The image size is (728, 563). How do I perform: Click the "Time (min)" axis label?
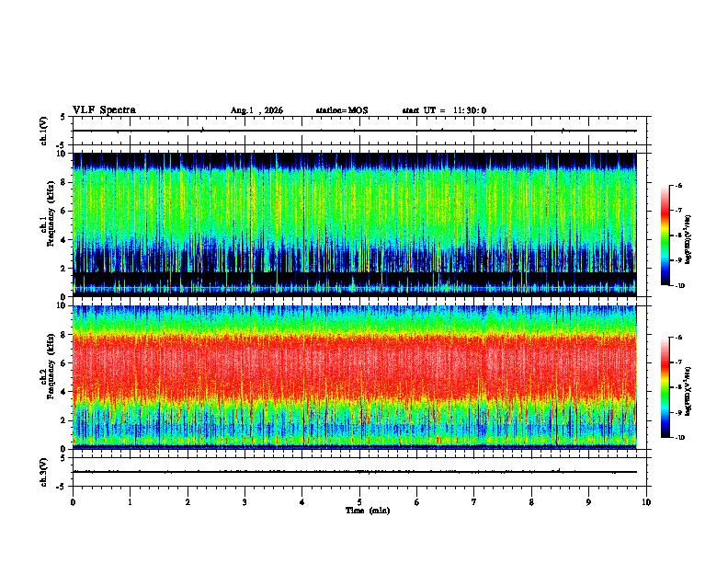pyautogui.click(x=368, y=511)
